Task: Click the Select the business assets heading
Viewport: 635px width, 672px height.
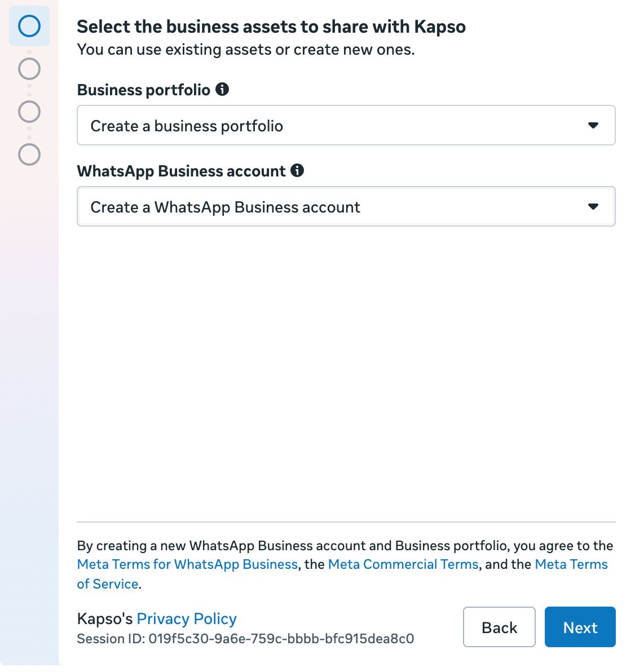Action: [271, 26]
